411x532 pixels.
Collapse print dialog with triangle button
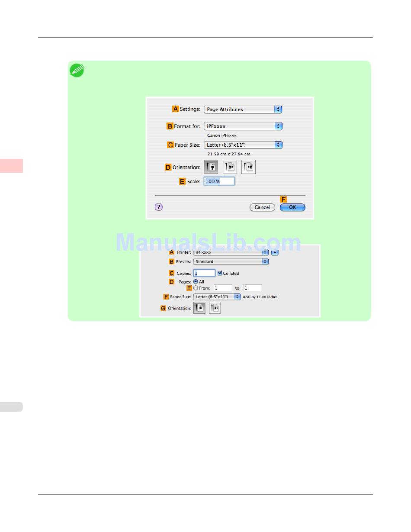coord(275,252)
